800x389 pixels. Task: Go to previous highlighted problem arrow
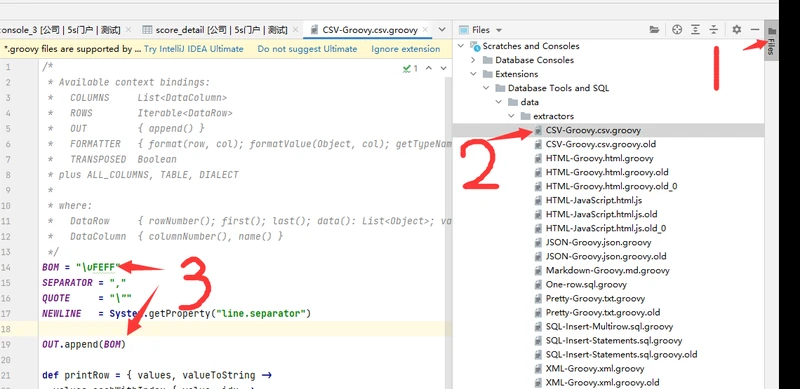coord(429,68)
